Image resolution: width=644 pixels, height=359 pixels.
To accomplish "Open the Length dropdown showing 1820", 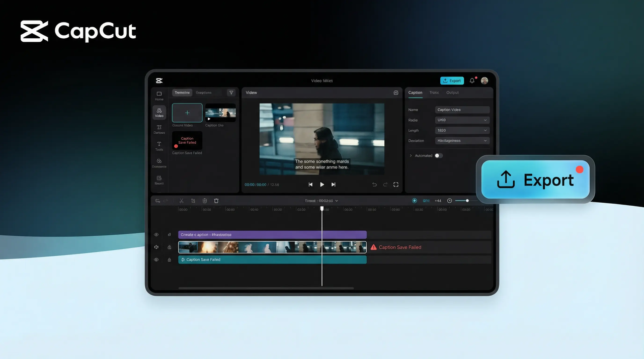I will (462, 130).
